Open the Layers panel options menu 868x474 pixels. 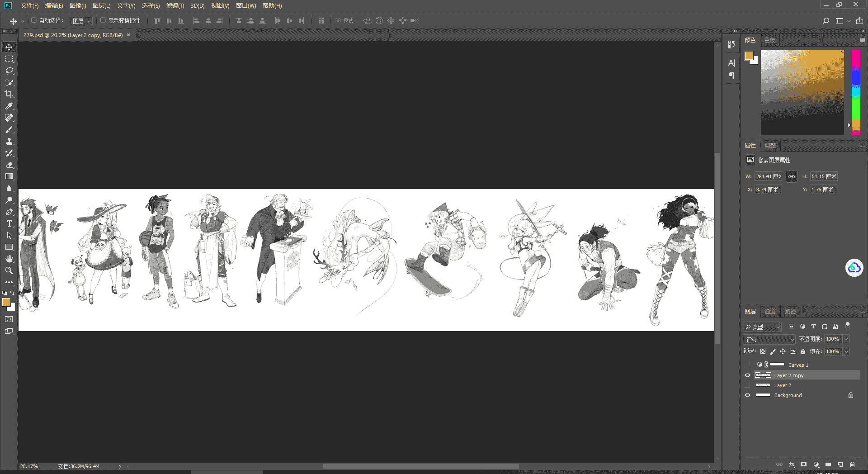pyautogui.click(x=862, y=312)
